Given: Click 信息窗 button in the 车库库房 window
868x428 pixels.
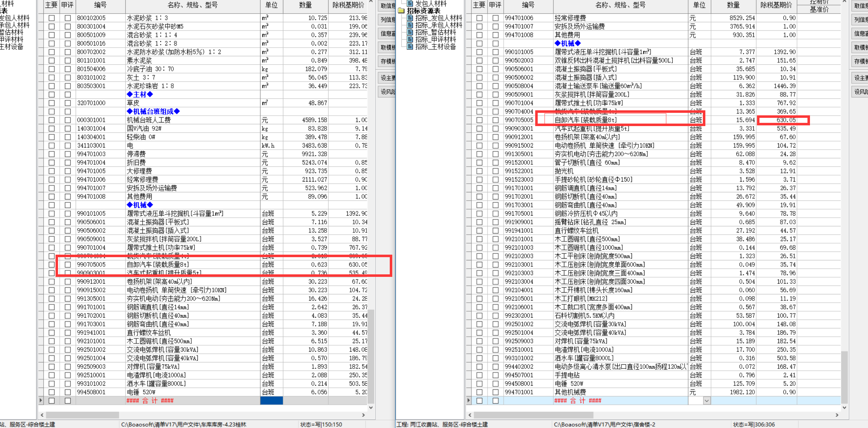Looking at the screenshot, I should pos(387,33).
